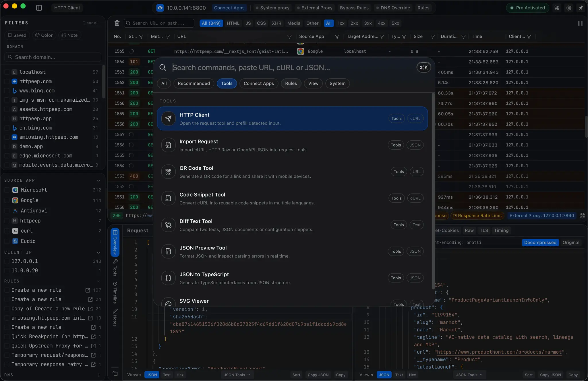588x381 pixels.
Task: Open the settings gear icon
Action: [569, 8]
